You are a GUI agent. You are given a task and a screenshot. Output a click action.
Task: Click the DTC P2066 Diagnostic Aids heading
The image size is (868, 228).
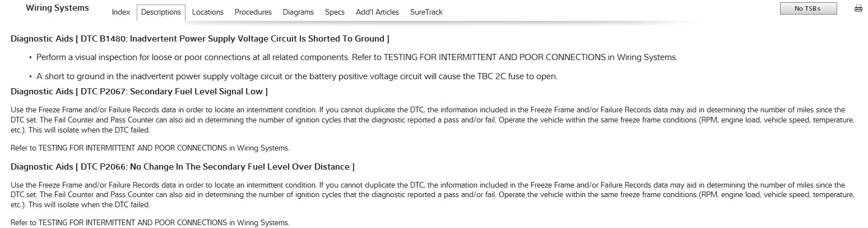point(183,167)
